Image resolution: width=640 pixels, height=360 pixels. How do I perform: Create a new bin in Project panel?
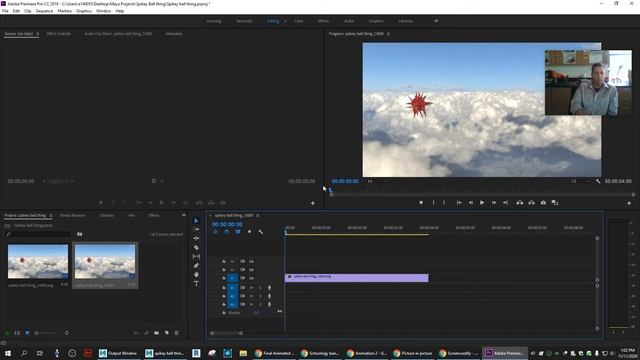(x=156, y=333)
